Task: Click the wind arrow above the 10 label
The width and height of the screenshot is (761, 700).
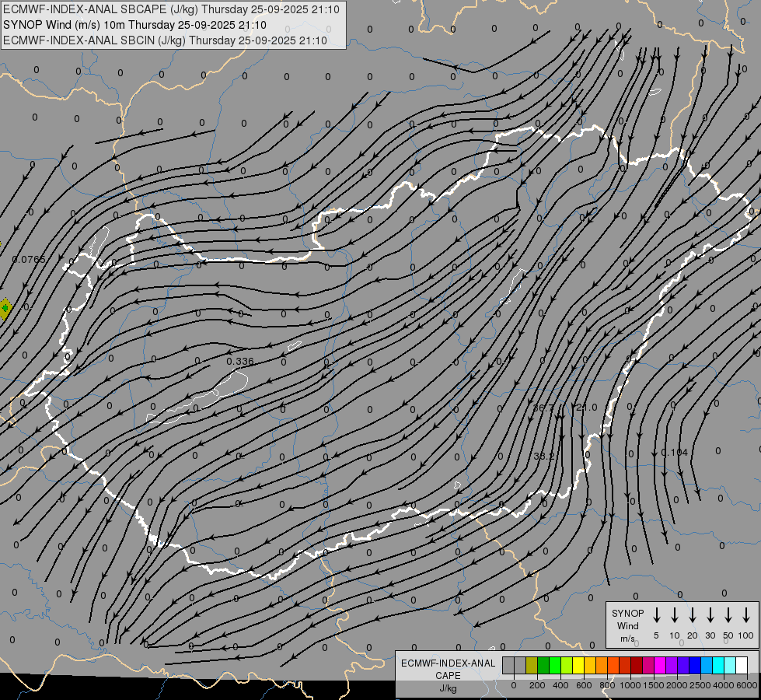Action: (675, 615)
